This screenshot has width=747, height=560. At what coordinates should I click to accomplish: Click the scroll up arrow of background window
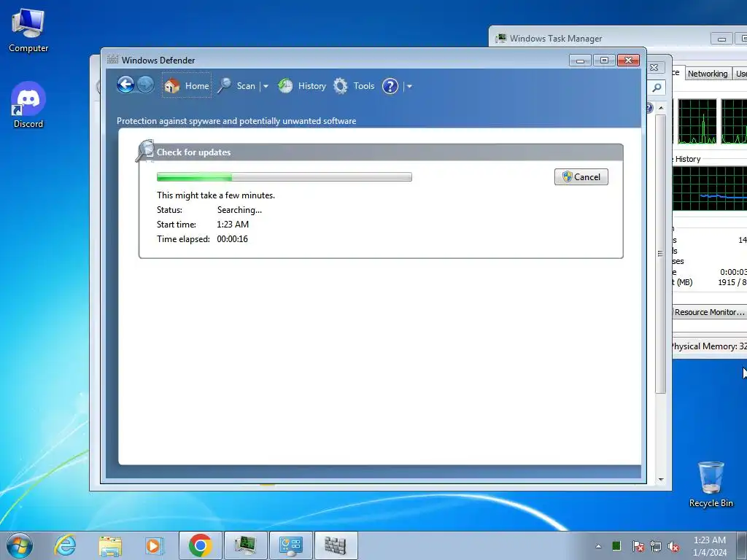pos(661,108)
